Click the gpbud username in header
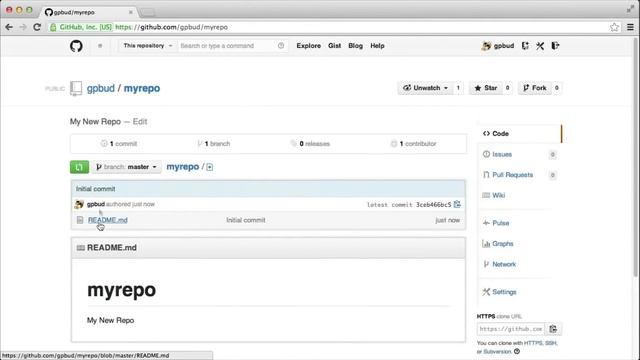 [x=504, y=46]
